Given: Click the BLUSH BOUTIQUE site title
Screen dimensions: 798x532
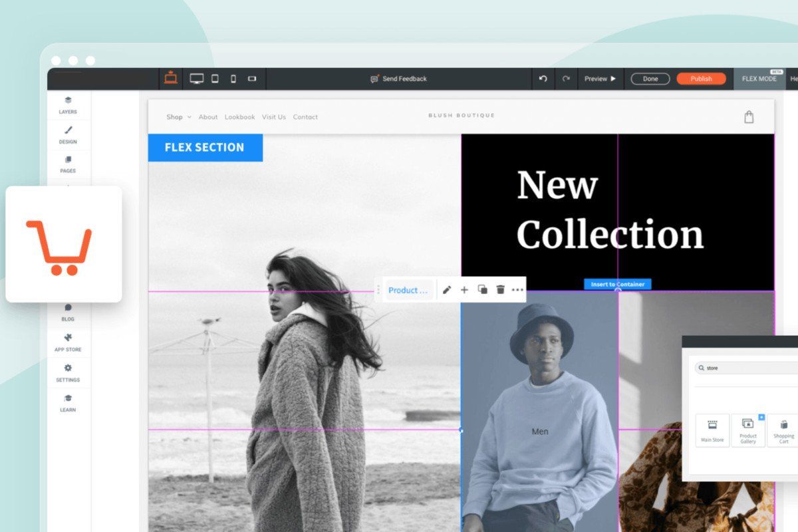Looking at the screenshot, I should point(462,116).
